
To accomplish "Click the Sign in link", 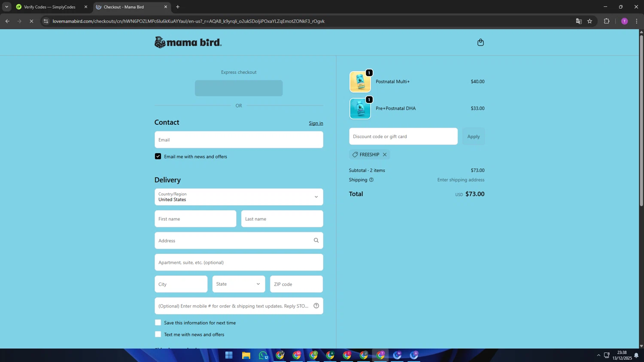I will 316,123.
